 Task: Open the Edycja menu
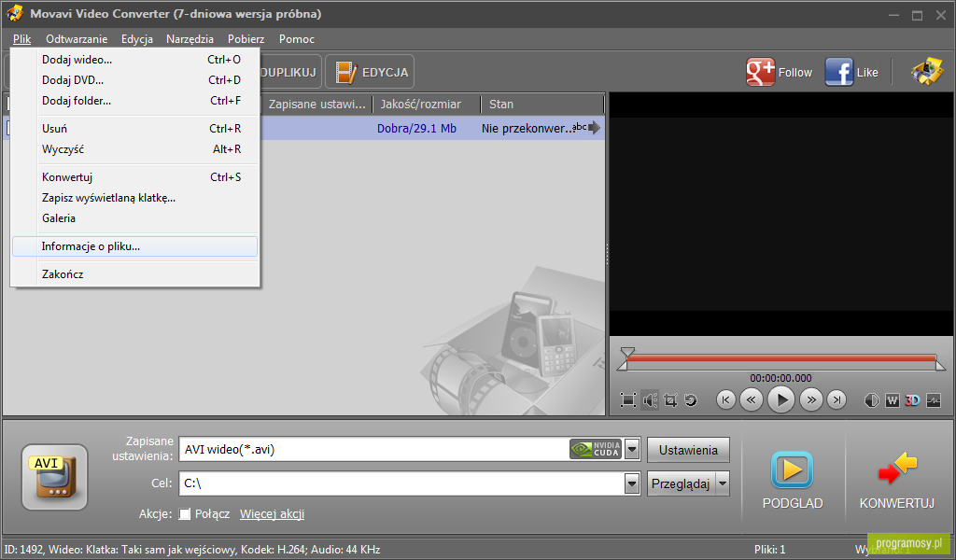pyautogui.click(x=137, y=39)
